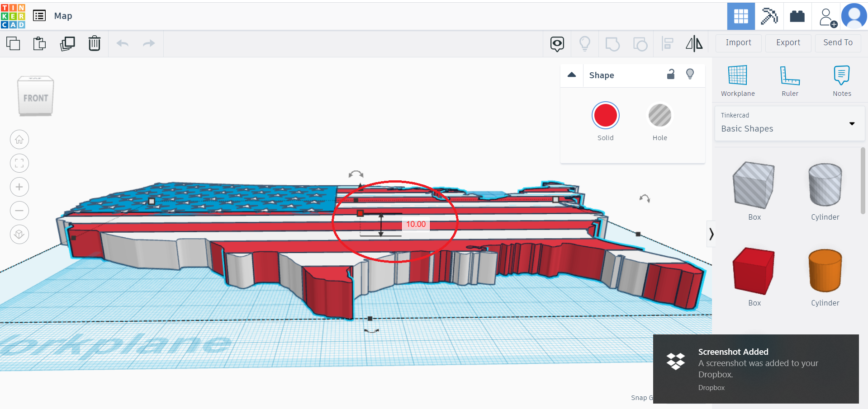The height and width of the screenshot is (409, 868).
Task: Click the Dropbox Screenshot Added notification
Action: click(756, 369)
